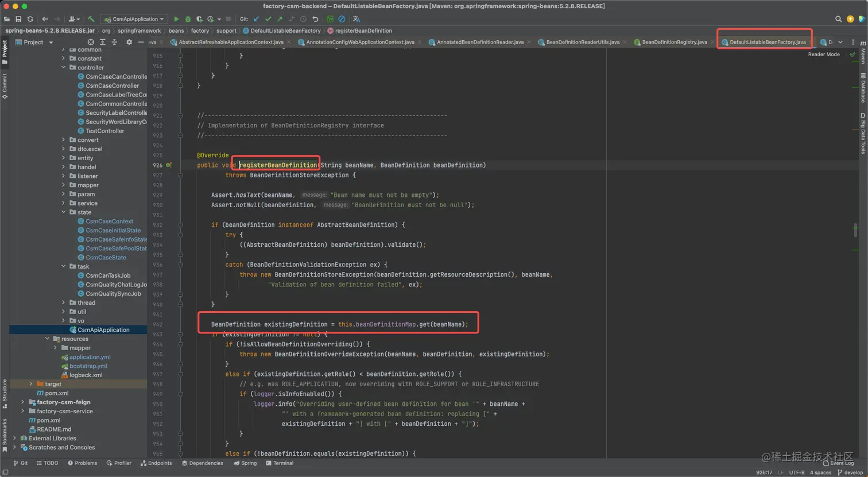Expand External Libraries node

[x=15, y=438]
